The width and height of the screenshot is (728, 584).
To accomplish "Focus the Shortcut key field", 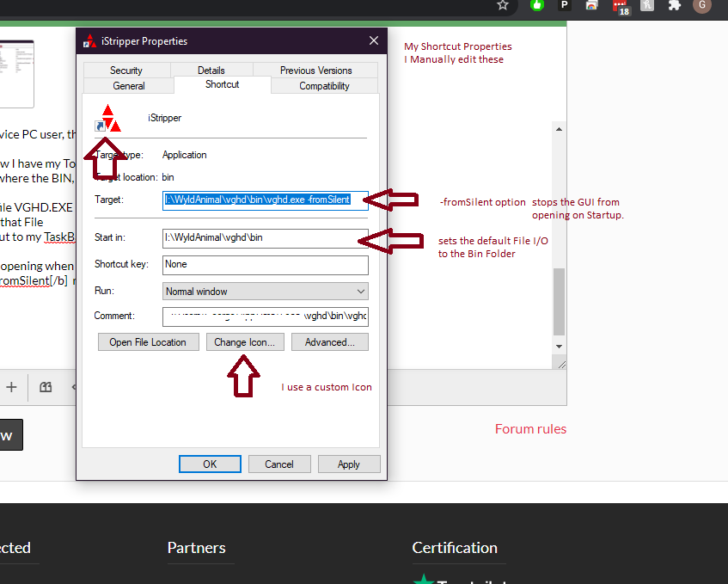I will 265,265.
